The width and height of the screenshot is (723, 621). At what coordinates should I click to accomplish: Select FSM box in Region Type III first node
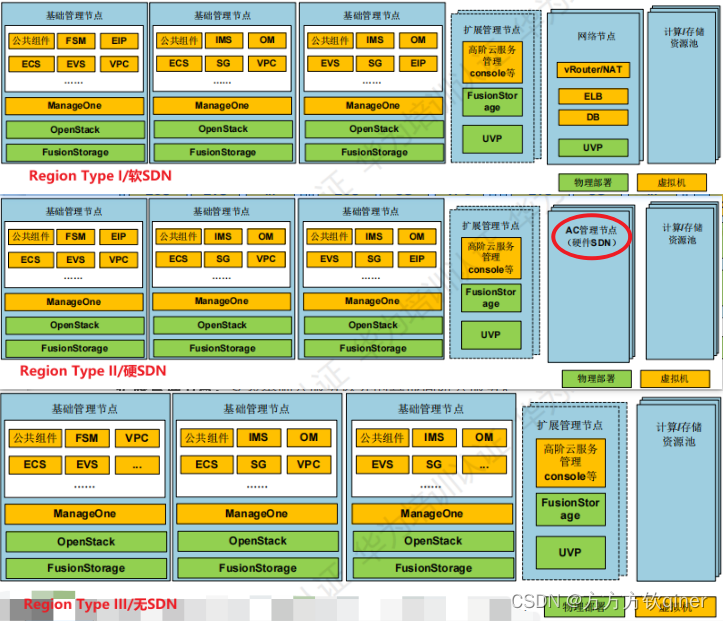click(x=87, y=438)
